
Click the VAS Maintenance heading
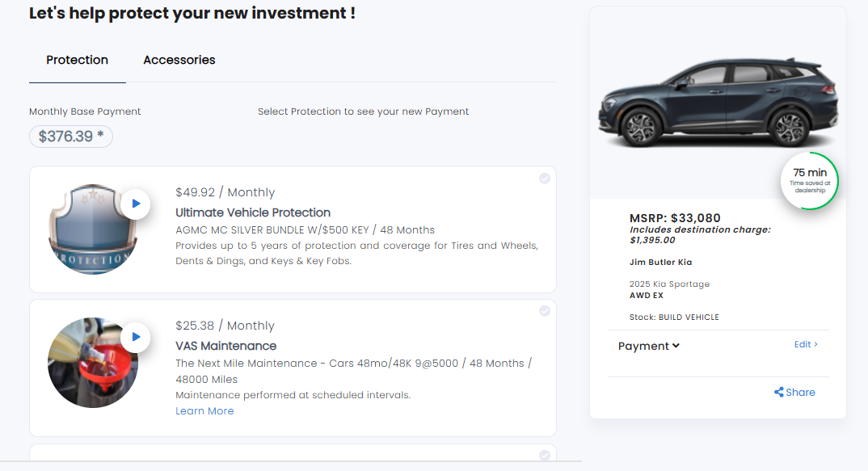point(225,346)
